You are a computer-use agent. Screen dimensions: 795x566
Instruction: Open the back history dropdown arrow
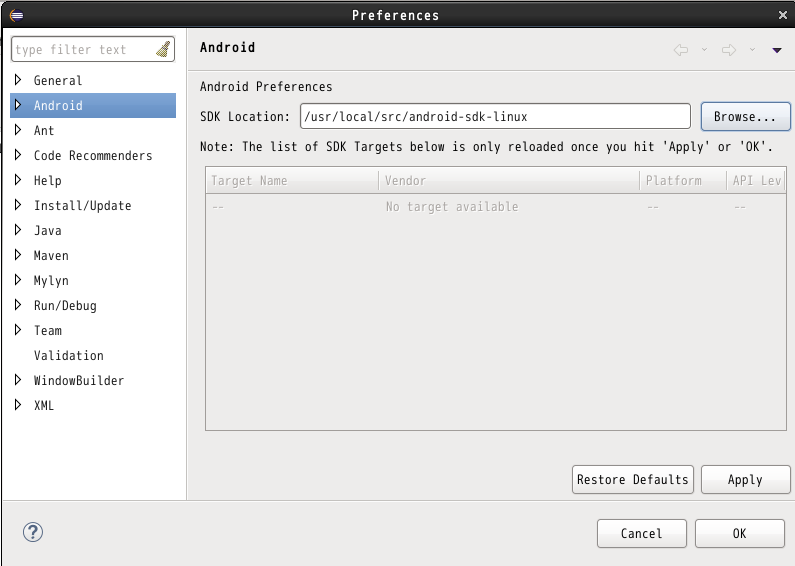[704, 50]
